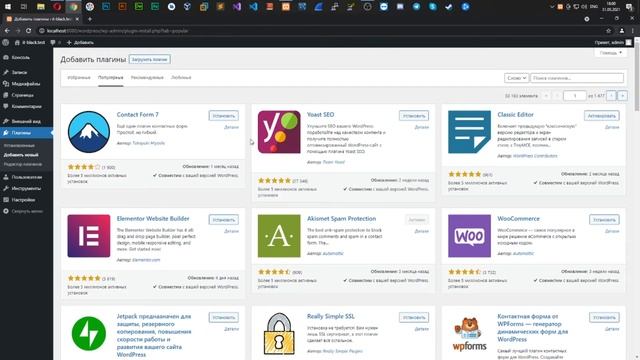
Task: Open the Elementor Website Builder title link
Action: (x=153, y=219)
